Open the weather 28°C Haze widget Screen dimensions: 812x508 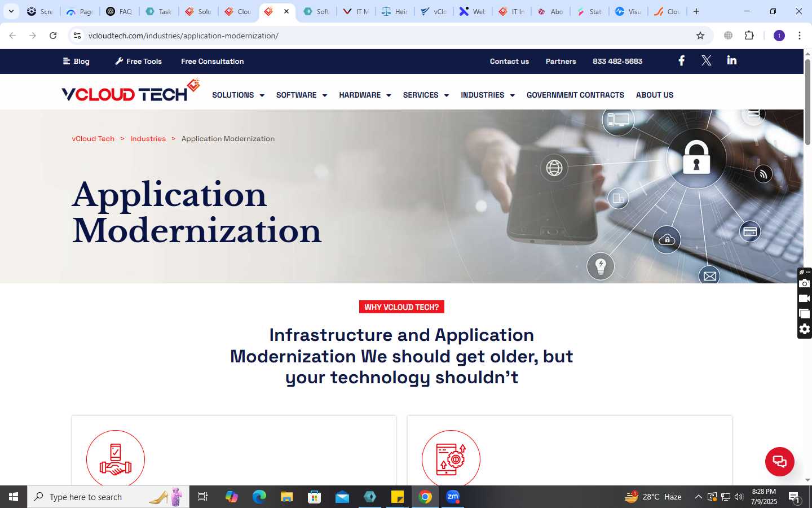(x=653, y=497)
